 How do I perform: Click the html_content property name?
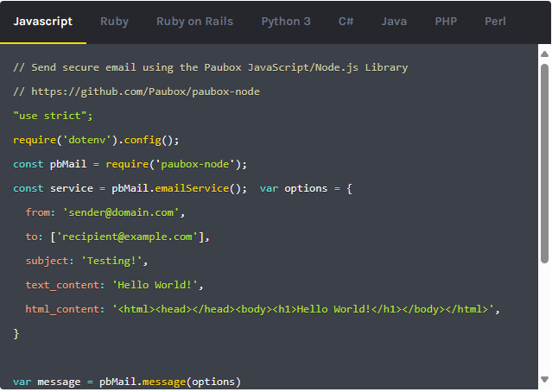pyautogui.click(x=63, y=309)
